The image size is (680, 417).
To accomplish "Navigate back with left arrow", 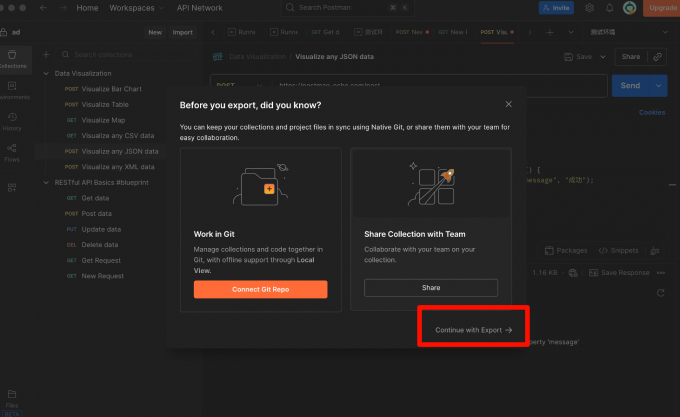I will tap(43, 8).
